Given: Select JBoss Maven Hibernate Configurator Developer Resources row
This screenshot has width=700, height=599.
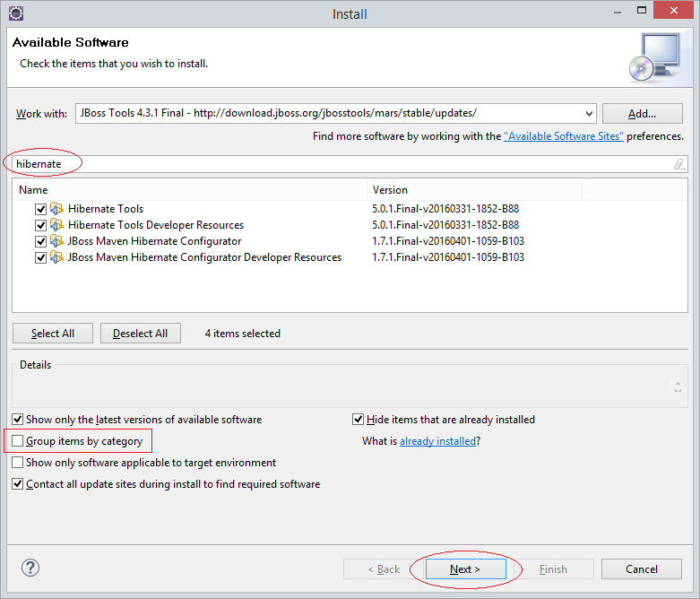Looking at the screenshot, I should coord(204,257).
